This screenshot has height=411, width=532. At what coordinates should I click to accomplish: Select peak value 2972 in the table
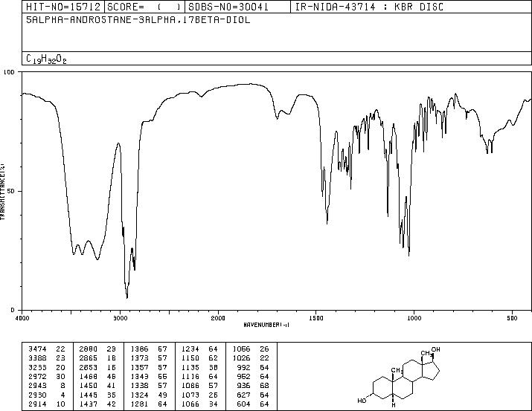coord(37,376)
